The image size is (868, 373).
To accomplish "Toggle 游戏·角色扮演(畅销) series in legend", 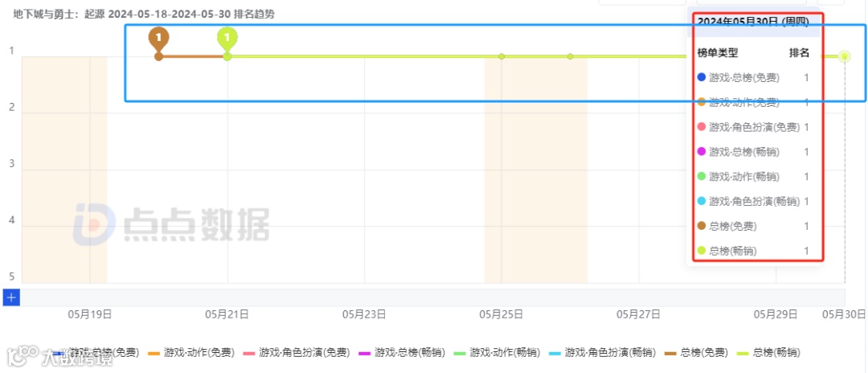I will pos(603,353).
